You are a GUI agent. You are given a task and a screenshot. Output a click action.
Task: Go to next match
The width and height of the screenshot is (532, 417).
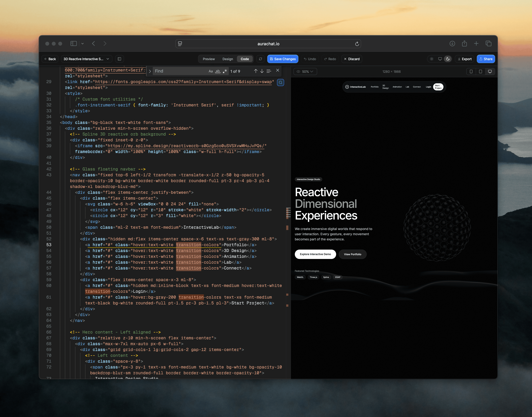pos(262,71)
